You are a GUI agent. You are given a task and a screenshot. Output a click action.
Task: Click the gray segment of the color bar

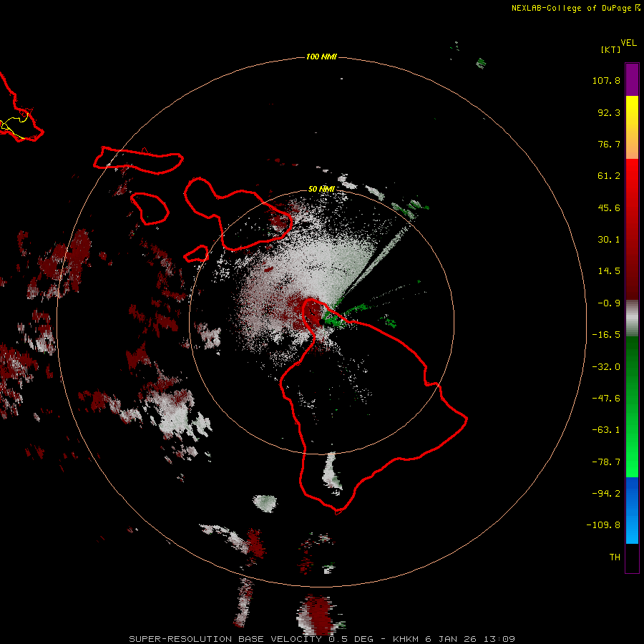coord(632,318)
